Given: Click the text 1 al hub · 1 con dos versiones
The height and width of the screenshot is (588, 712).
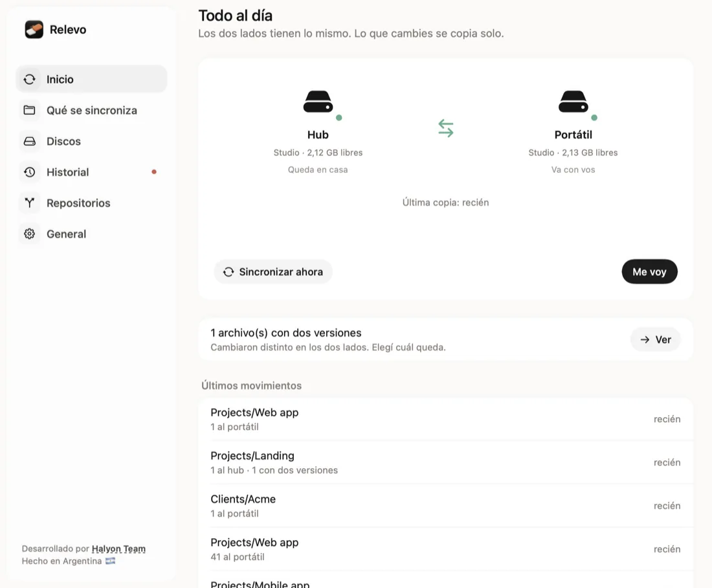Looking at the screenshot, I should tap(274, 470).
